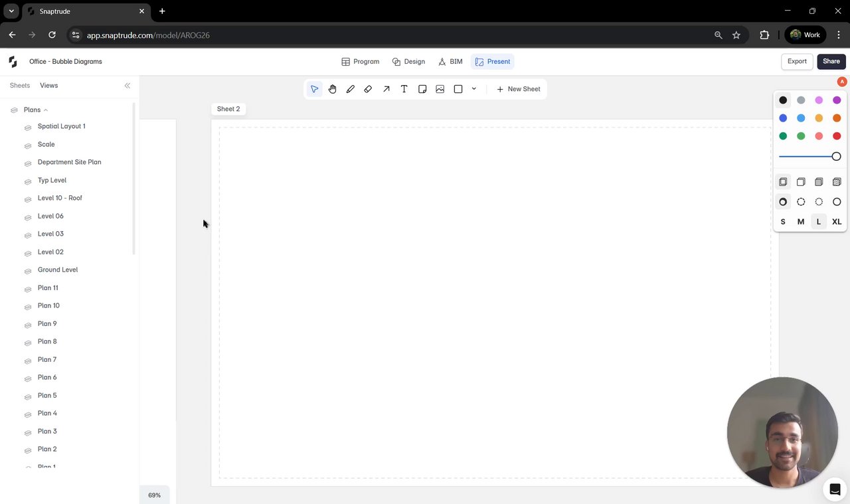Viewport: 850px width, 504px height.
Task: Click the New Sheet button
Action: tap(519, 89)
